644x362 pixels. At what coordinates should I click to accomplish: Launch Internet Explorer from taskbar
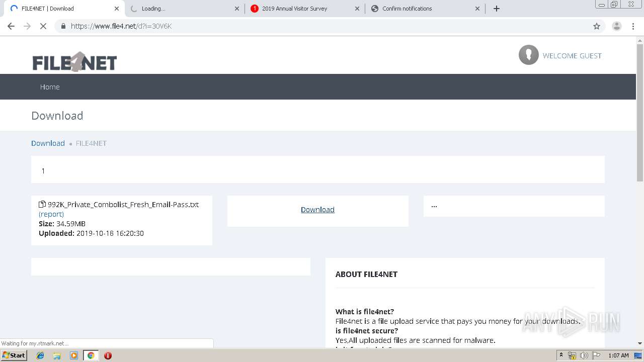click(40, 355)
